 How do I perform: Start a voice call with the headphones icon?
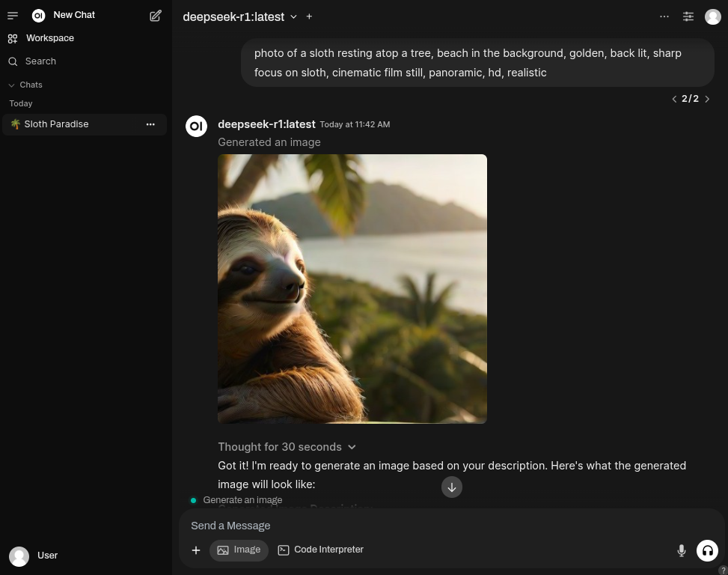tap(707, 550)
